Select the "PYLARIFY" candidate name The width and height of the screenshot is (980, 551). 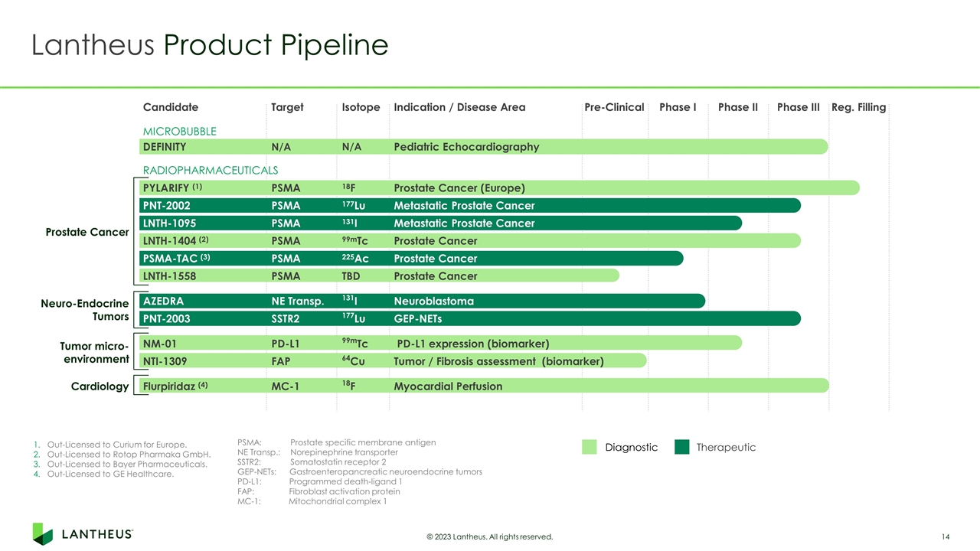[166, 188]
